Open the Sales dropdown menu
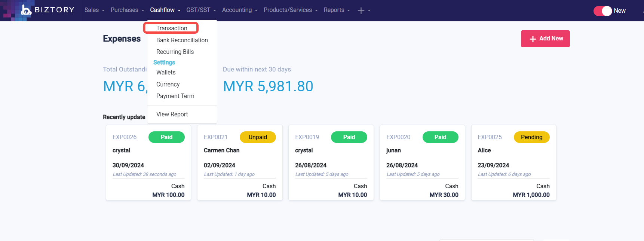This screenshot has width=644, height=241. tap(94, 10)
